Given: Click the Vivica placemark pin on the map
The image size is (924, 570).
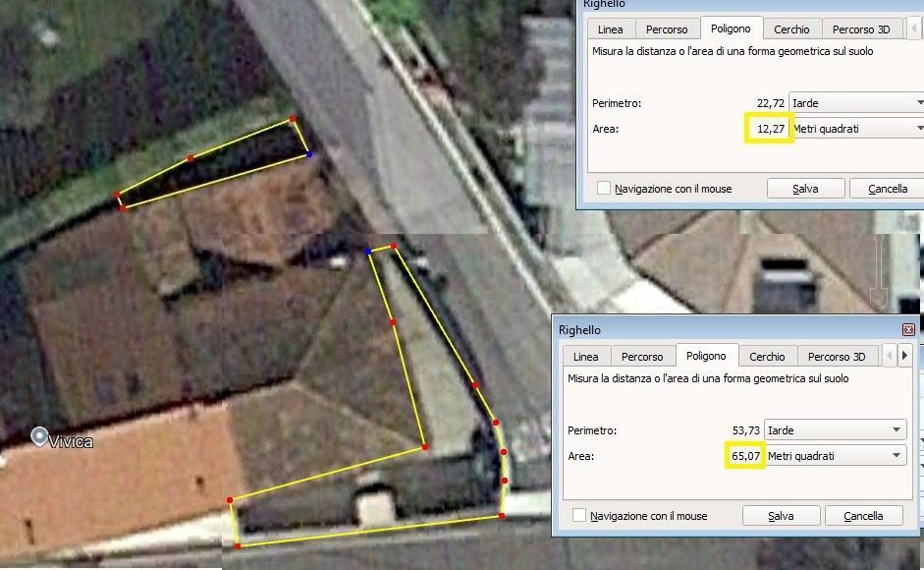Looking at the screenshot, I should 40,435.
